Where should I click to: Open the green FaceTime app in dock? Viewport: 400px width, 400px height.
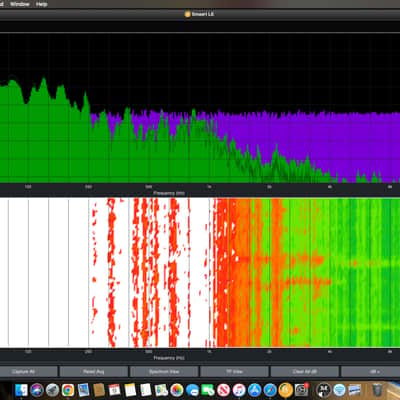pyautogui.click(x=208, y=389)
